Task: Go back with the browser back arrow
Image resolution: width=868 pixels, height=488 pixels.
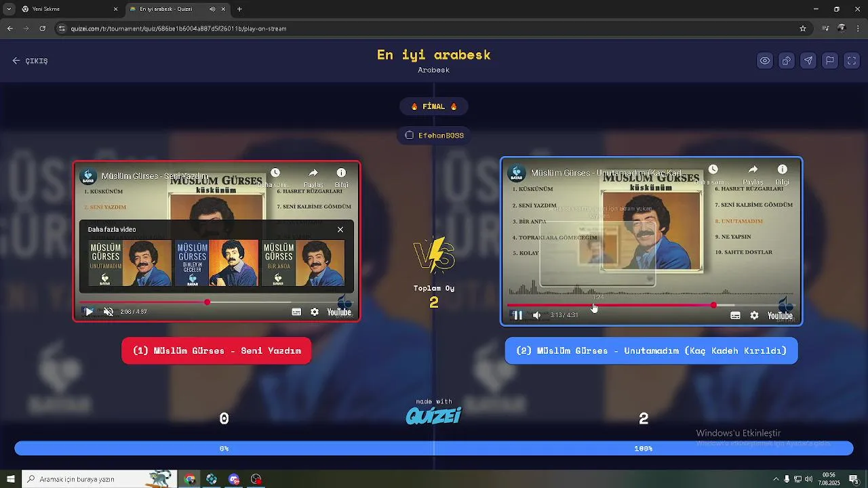Action: pos(9,28)
